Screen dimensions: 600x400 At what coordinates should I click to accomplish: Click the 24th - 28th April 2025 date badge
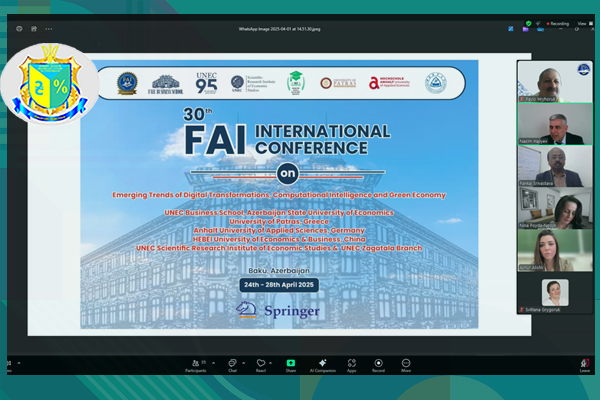(x=279, y=285)
